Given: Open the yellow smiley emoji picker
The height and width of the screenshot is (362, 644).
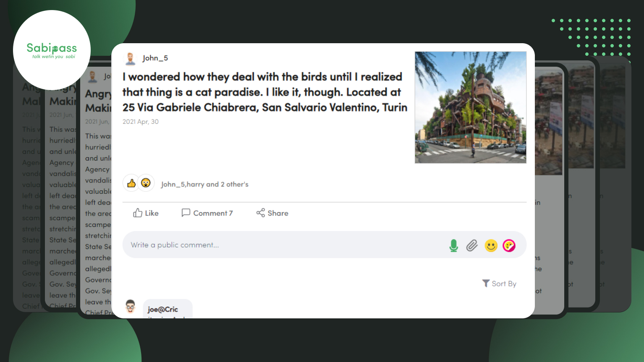Looking at the screenshot, I should click(491, 245).
